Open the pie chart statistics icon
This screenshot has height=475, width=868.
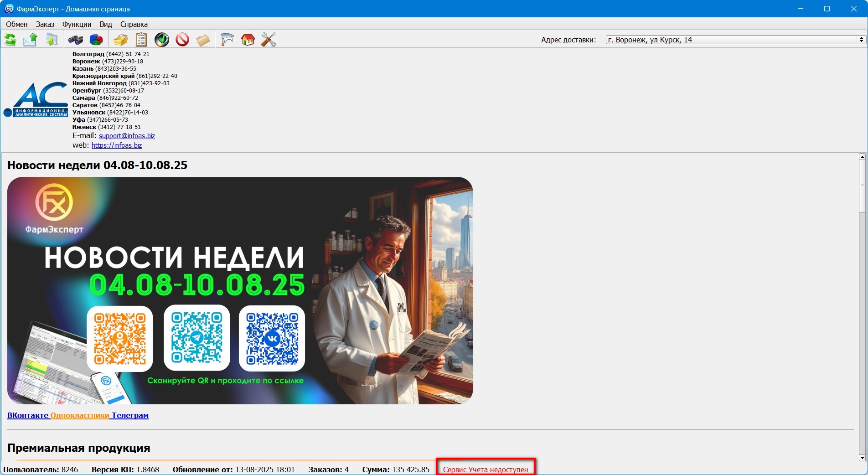click(x=96, y=40)
